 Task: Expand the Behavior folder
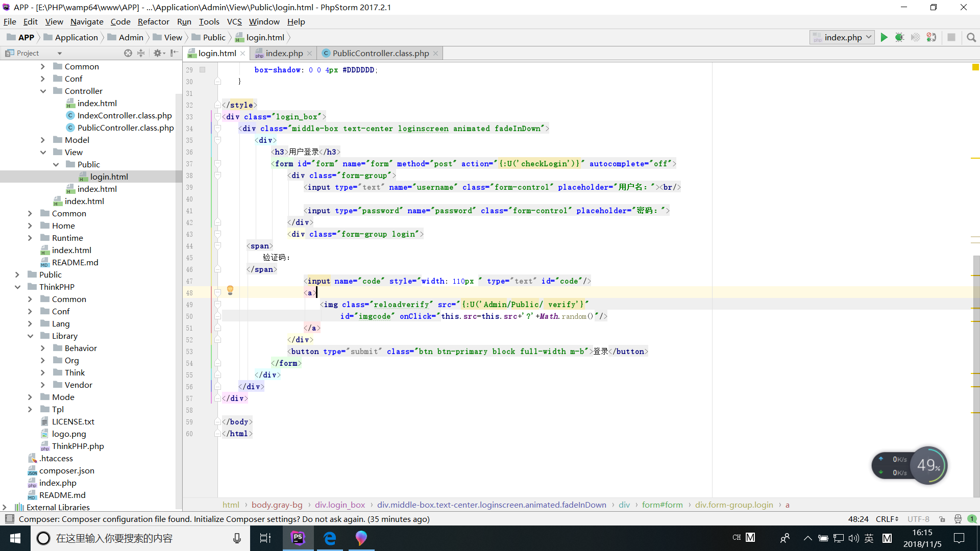pyautogui.click(x=43, y=348)
